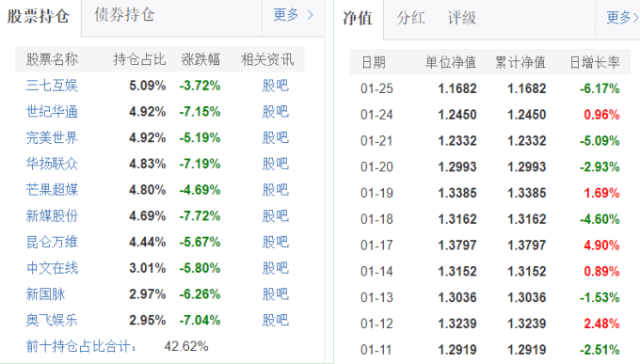Click 01-21 unit net value 1.2332
This screenshot has width=640, height=364.
(457, 141)
